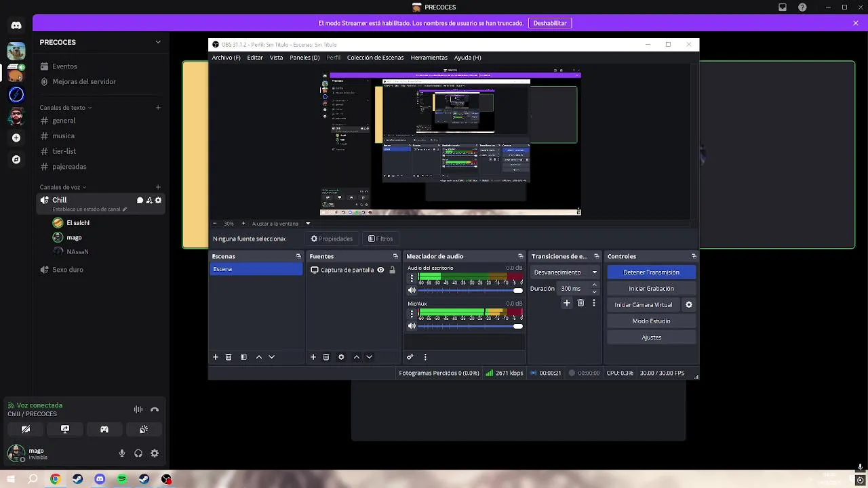Delete selected scene with trash icon in Escenas
The height and width of the screenshot is (488, 868).
click(x=229, y=357)
